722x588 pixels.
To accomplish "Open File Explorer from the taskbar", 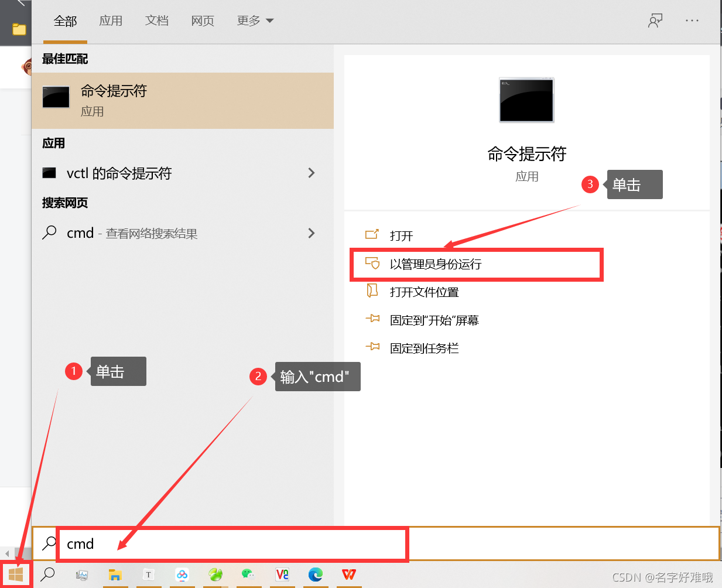I will pos(115,575).
